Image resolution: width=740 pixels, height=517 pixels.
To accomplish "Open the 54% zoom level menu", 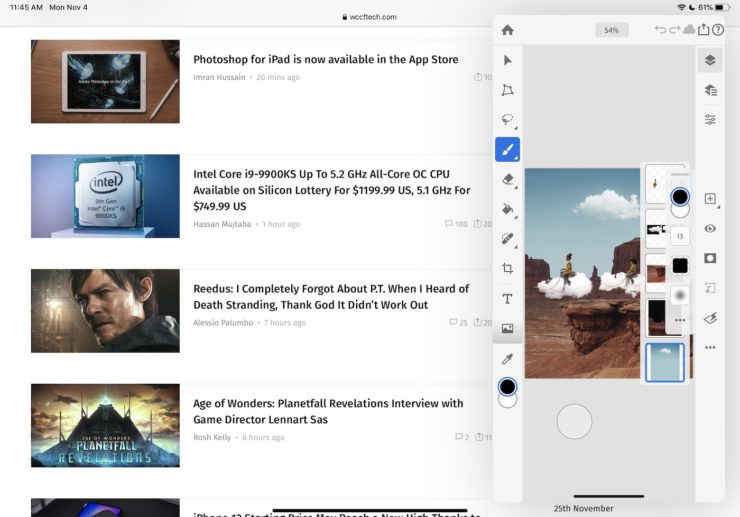I will (x=611, y=30).
